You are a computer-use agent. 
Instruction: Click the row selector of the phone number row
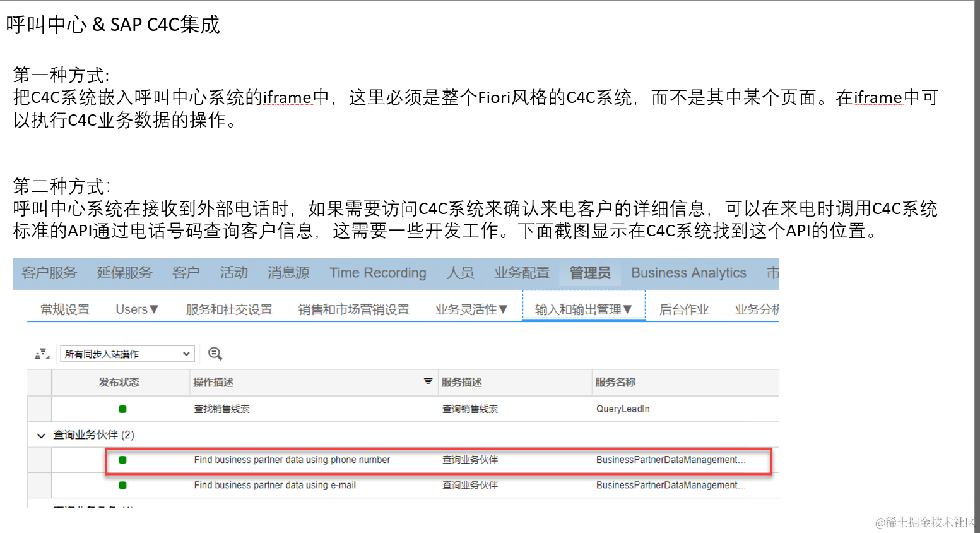(39, 460)
